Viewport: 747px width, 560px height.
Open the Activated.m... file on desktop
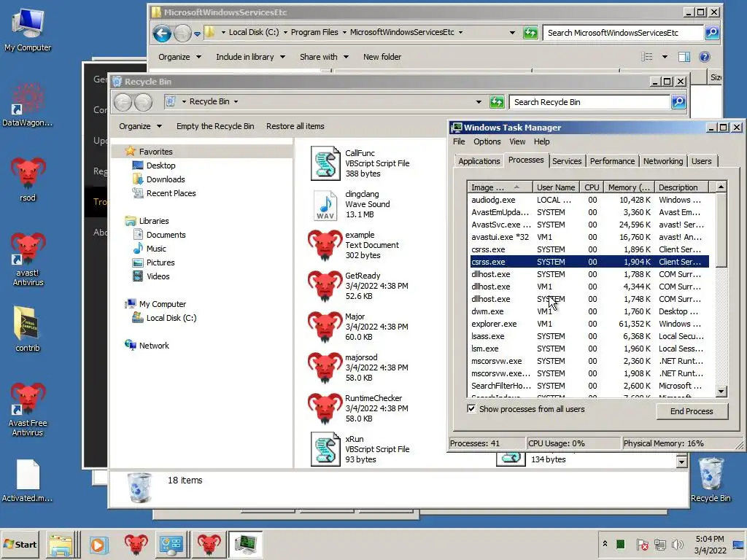(x=28, y=481)
